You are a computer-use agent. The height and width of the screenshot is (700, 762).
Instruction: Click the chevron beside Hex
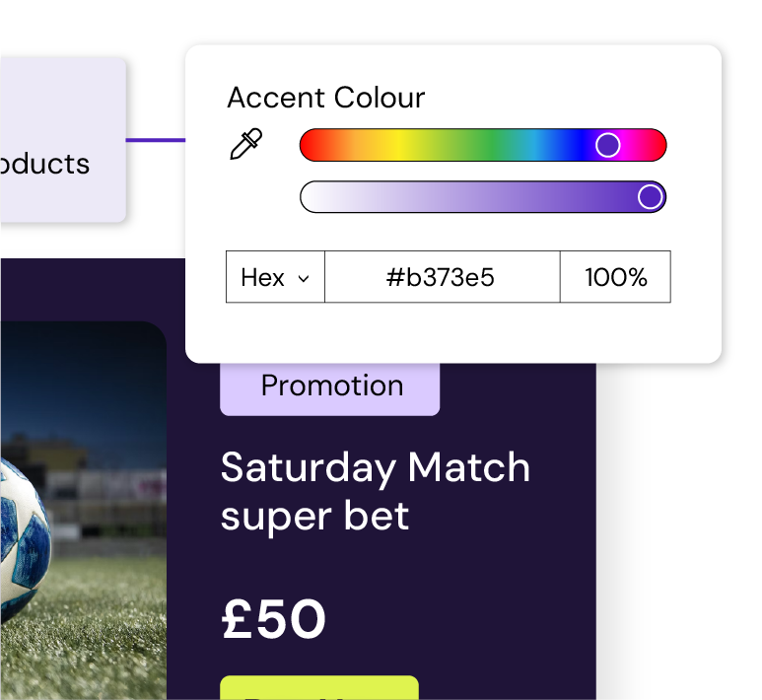click(x=304, y=278)
